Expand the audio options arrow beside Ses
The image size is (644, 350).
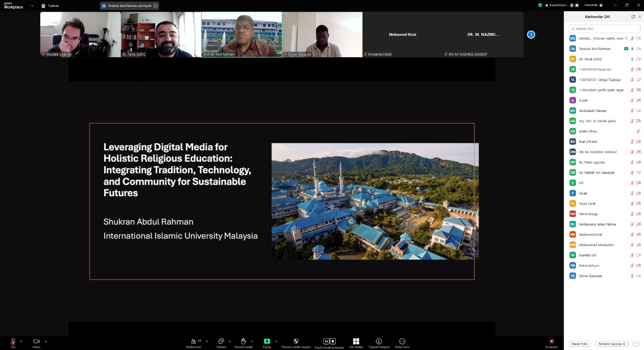point(21,341)
